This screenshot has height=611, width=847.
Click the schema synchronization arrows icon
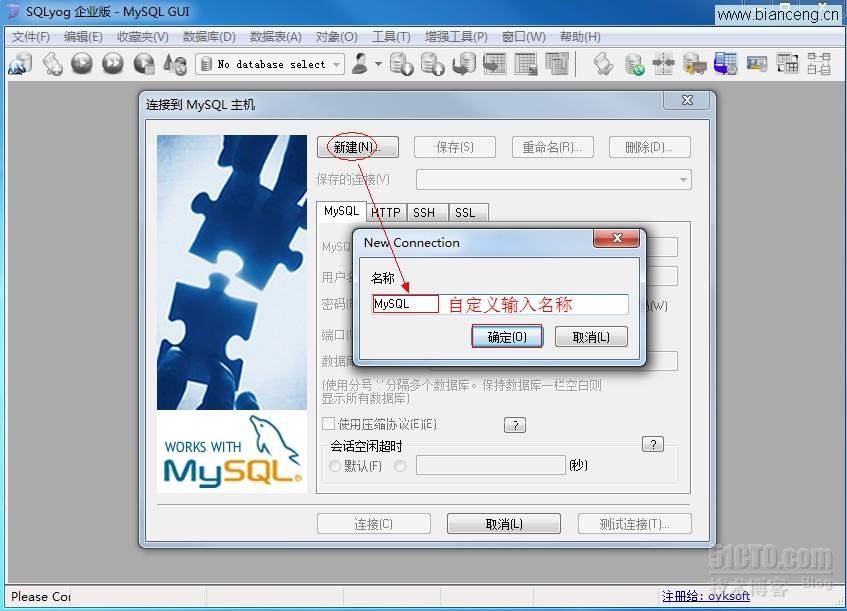[x=663, y=64]
